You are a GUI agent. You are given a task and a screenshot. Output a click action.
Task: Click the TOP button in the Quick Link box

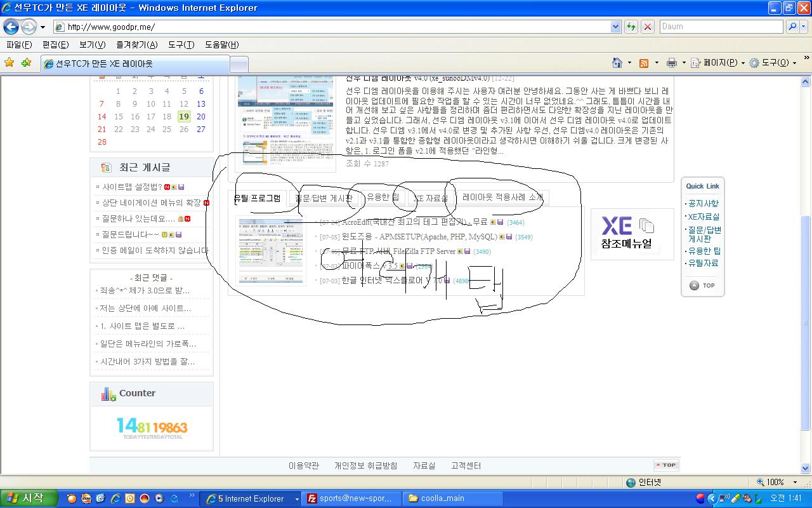pos(702,286)
